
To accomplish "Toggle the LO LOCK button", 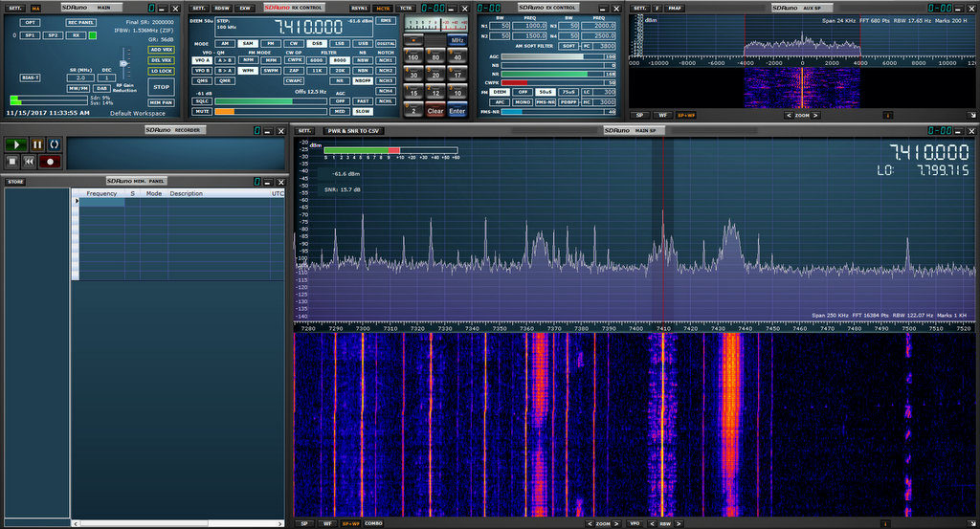I will coord(161,71).
